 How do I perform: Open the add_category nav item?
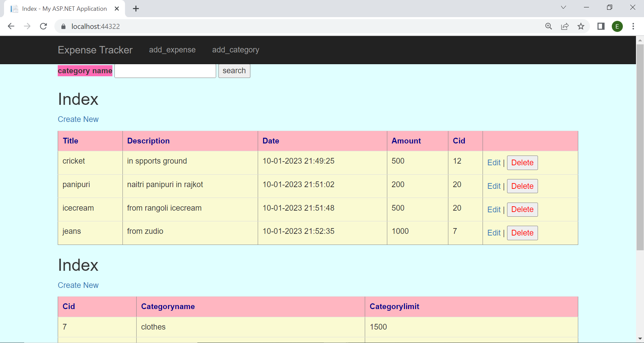[236, 50]
